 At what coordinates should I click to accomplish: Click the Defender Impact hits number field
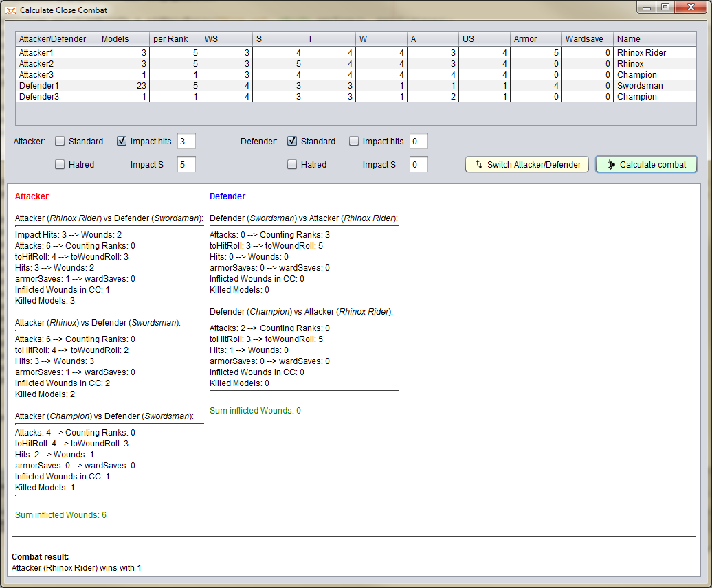click(419, 142)
